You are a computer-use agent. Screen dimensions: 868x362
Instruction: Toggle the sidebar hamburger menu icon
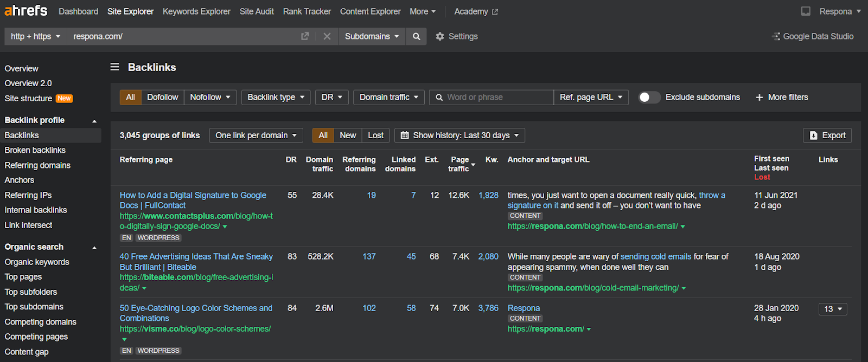click(115, 67)
